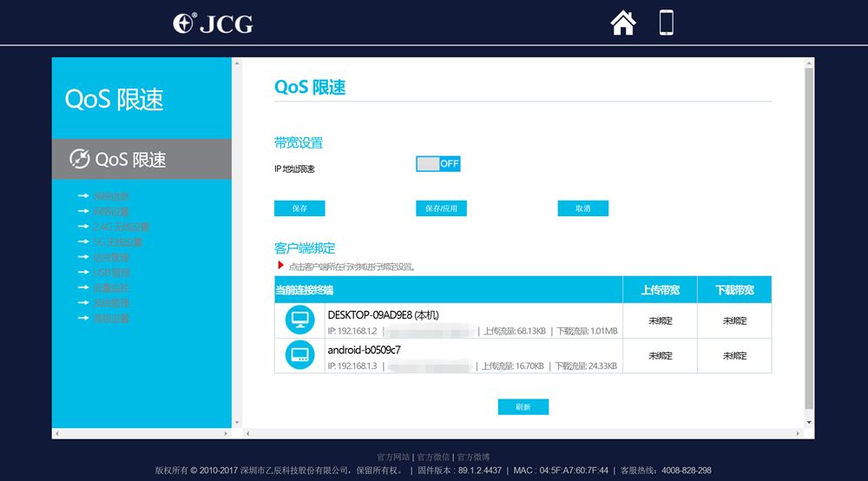The width and height of the screenshot is (868, 481).
Task: Click download 未绑定 cell for android-b0509c7
Action: (x=734, y=355)
